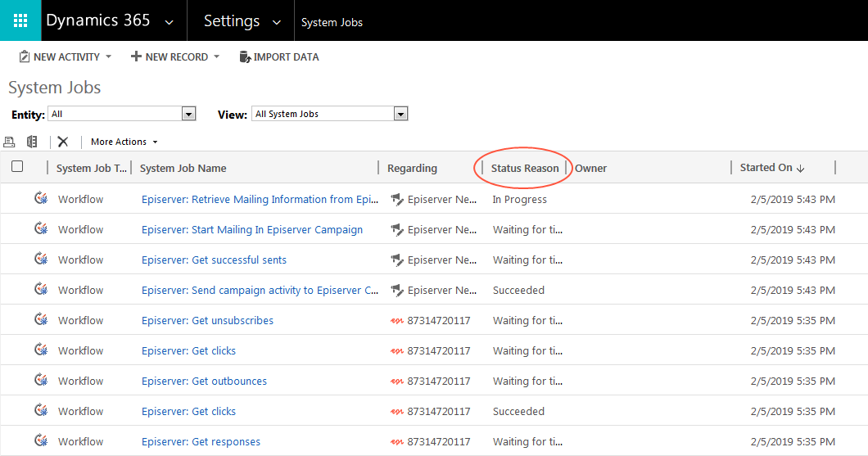Open the View selector showing All System Jobs
Screen dimensions: 868x456
330,114
